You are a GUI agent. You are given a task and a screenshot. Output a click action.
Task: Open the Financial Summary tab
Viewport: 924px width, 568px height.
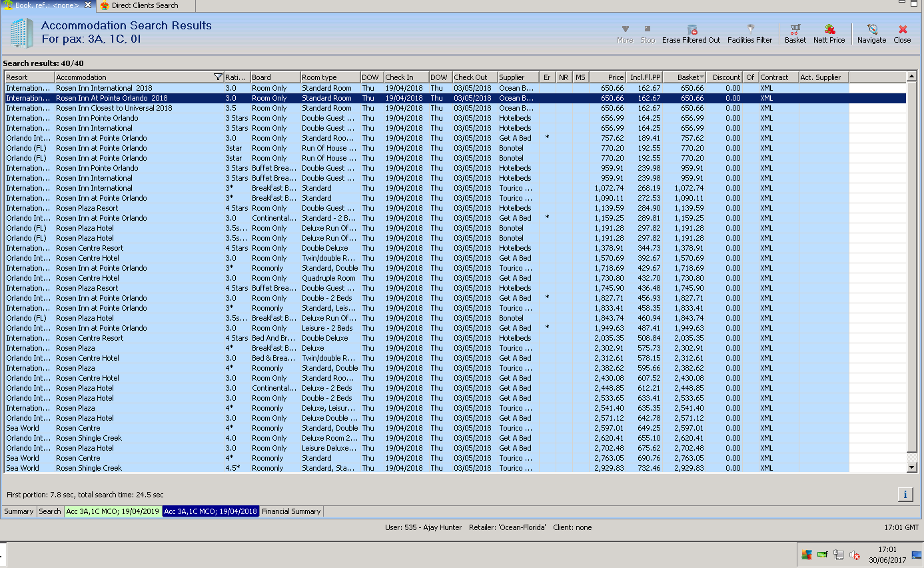coord(291,511)
